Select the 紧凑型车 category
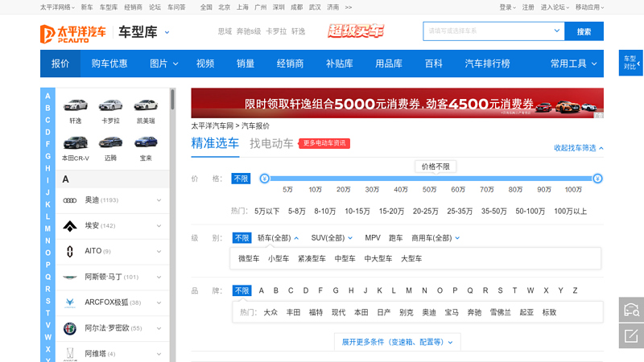Screen dimensions: 644x362 [312, 258]
